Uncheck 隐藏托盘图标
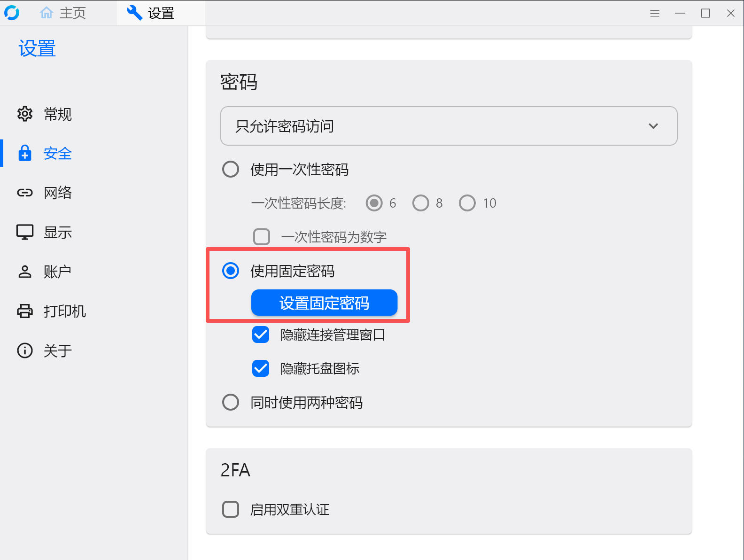744x560 pixels. tap(261, 368)
